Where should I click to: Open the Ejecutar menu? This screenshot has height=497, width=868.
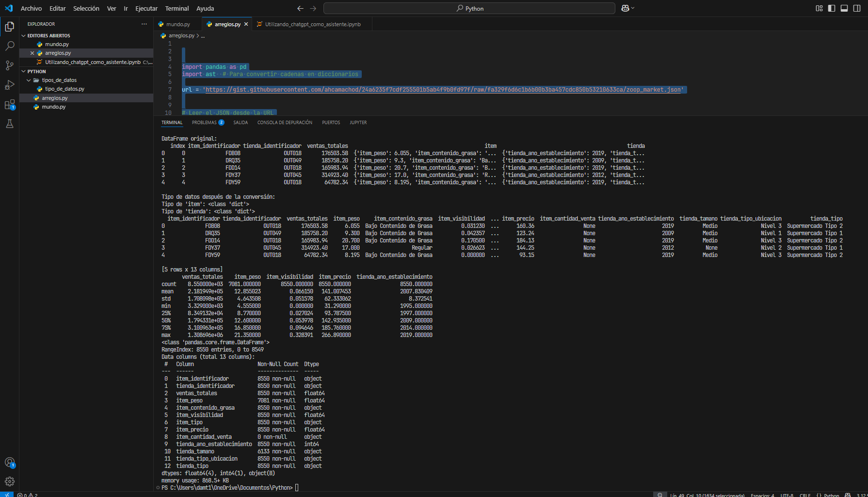pyautogui.click(x=146, y=8)
